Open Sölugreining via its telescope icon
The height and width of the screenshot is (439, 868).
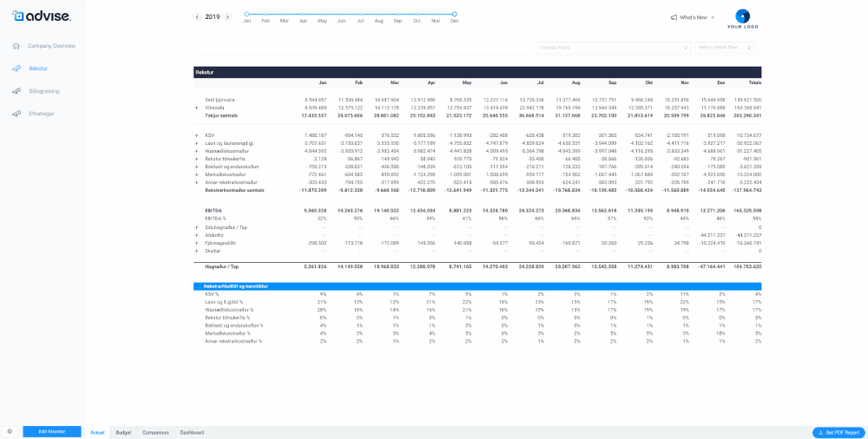16,91
